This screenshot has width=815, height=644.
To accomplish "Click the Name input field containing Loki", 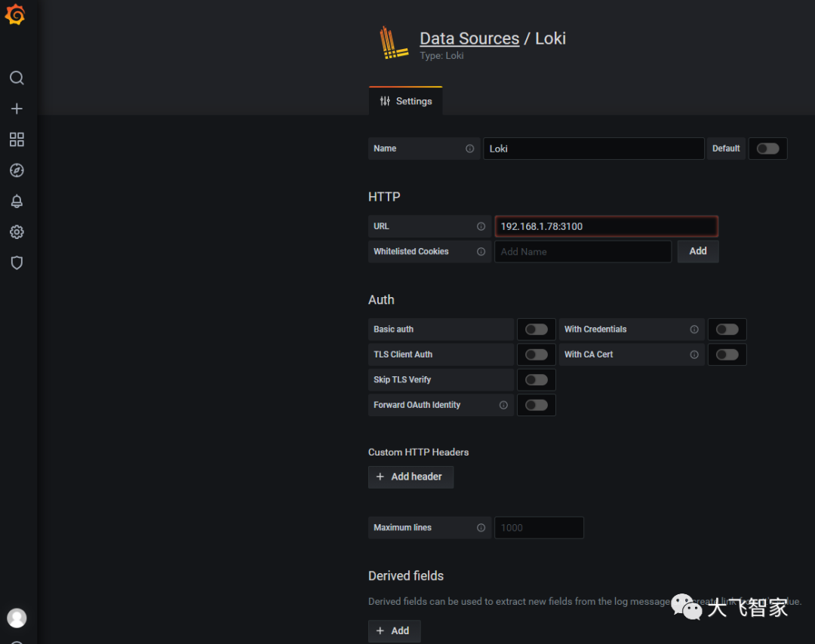I will pyautogui.click(x=594, y=149).
